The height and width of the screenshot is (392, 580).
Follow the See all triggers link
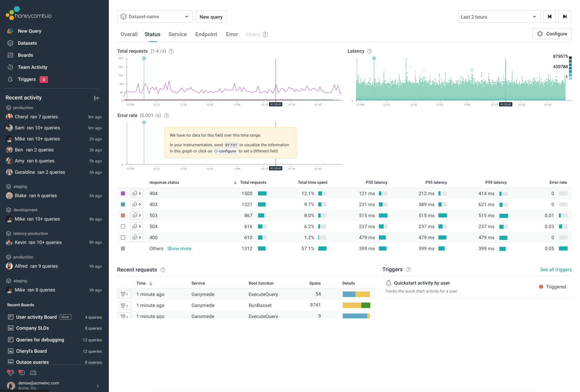point(556,269)
